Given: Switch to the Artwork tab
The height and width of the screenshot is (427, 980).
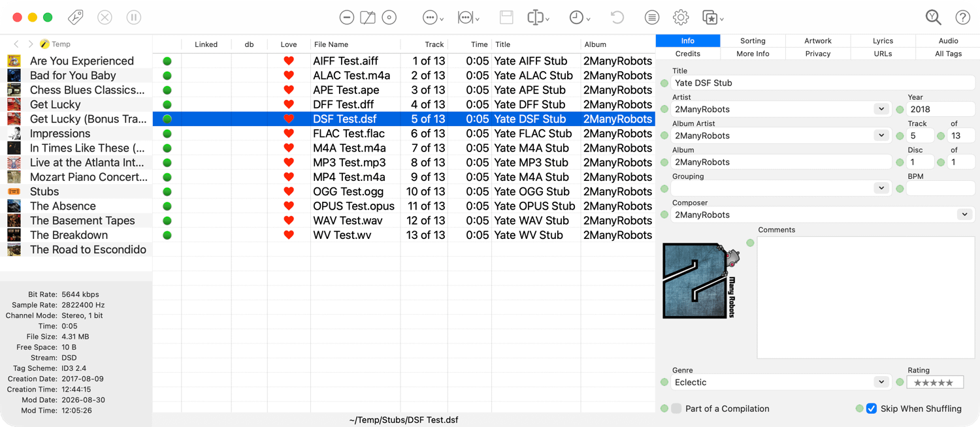Looking at the screenshot, I should tap(818, 40).
